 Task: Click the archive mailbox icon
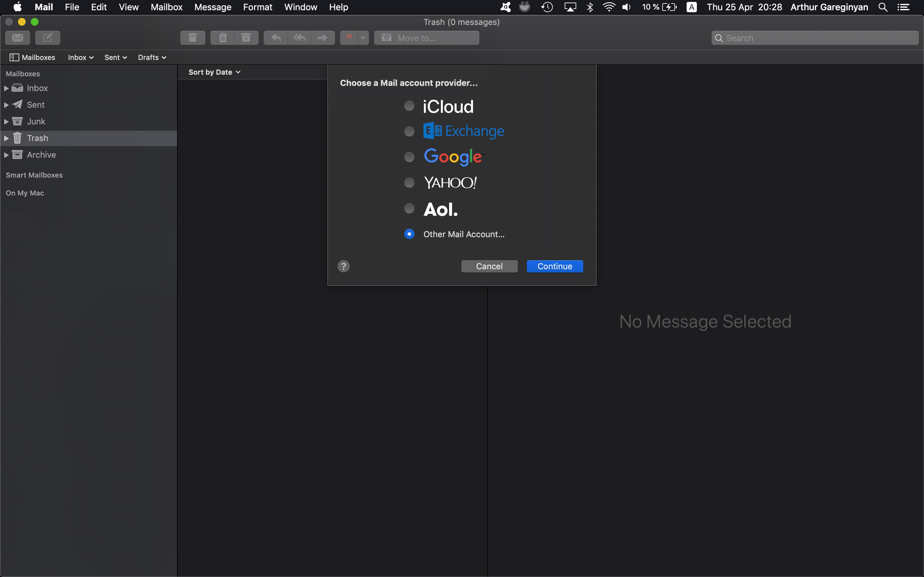pyautogui.click(x=17, y=154)
